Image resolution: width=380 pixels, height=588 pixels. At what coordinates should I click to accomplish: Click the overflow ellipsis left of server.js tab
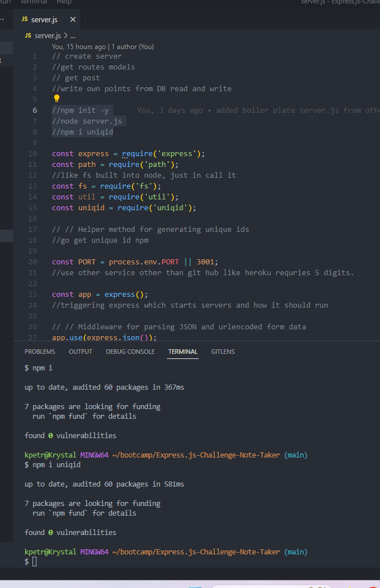[2, 19]
